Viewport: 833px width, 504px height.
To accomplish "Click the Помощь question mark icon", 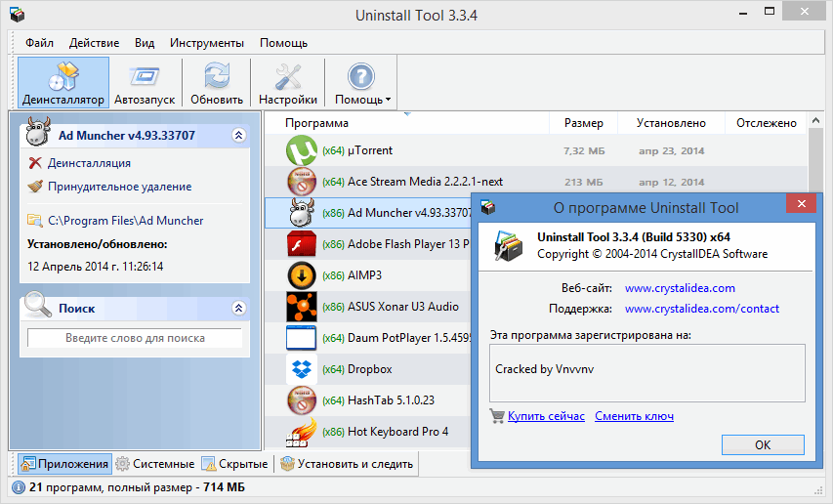I will click(361, 76).
